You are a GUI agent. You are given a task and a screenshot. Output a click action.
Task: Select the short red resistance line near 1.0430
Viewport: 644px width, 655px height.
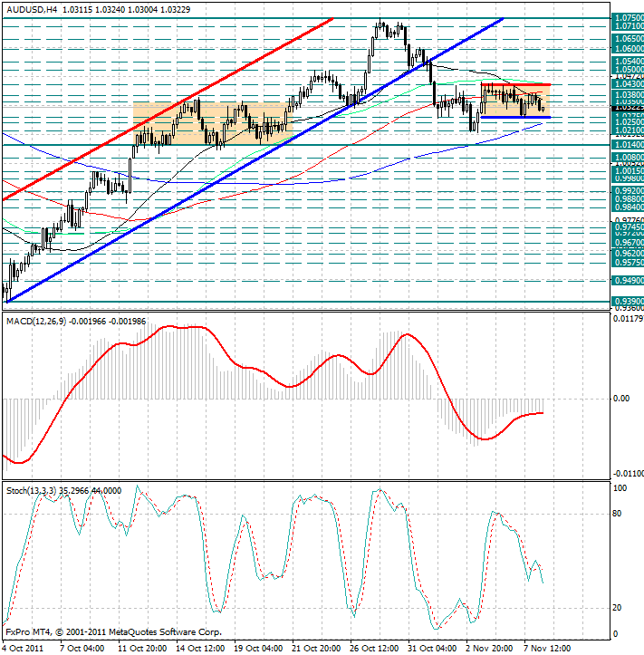[515, 85]
